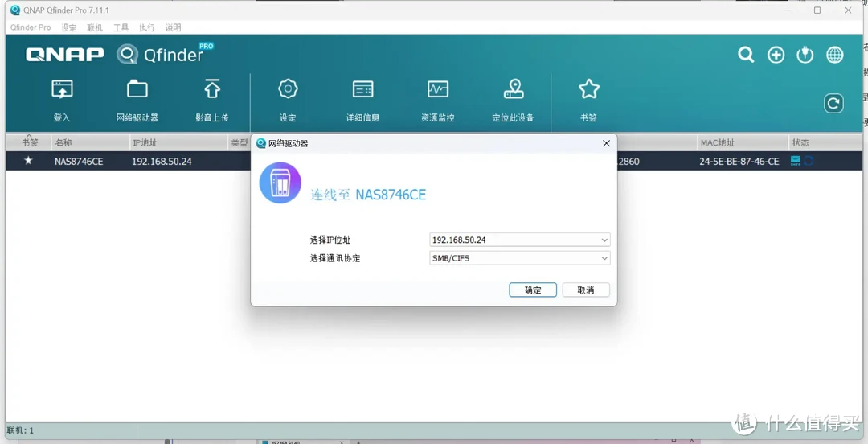Click the 登入 login toolbar icon
Screen dimensions: 868x444
[62, 100]
